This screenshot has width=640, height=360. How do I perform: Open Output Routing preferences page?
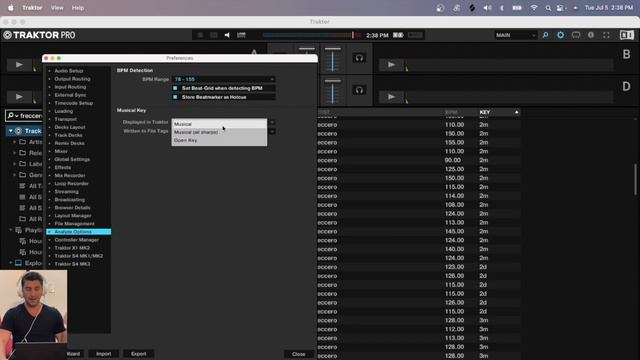(x=73, y=79)
